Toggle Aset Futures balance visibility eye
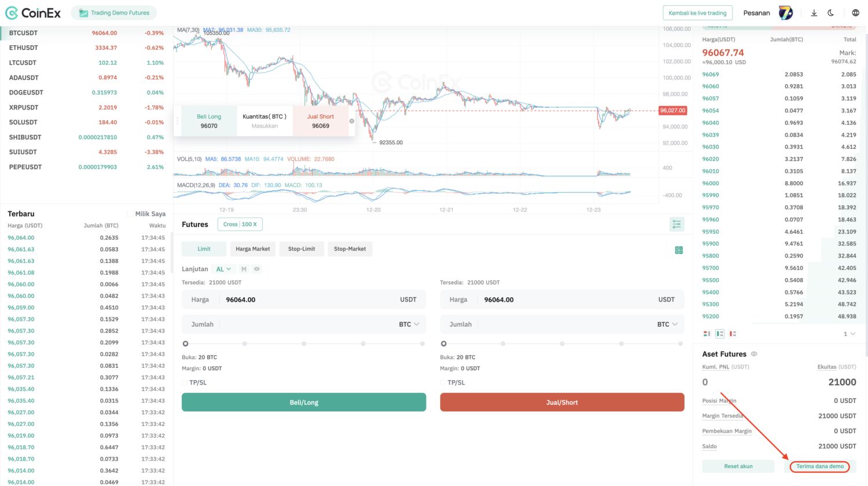The height and width of the screenshot is (486, 868). point(754,354)
